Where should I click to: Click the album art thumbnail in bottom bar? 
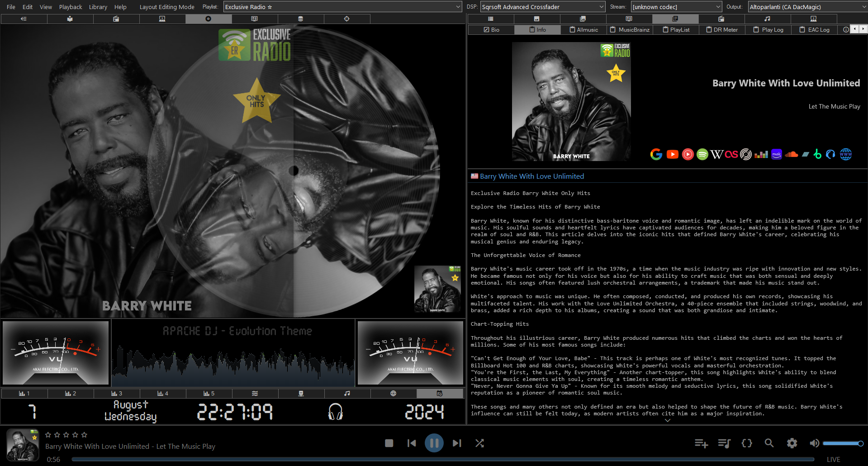(x=23, y=445)
